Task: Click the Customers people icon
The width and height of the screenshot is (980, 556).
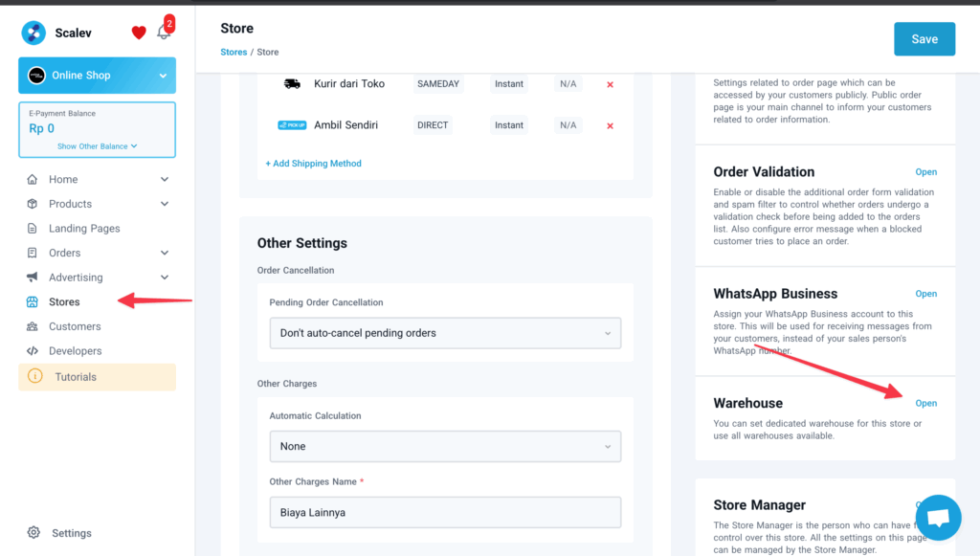Action: pyautogui.click(x=33, y=326)
